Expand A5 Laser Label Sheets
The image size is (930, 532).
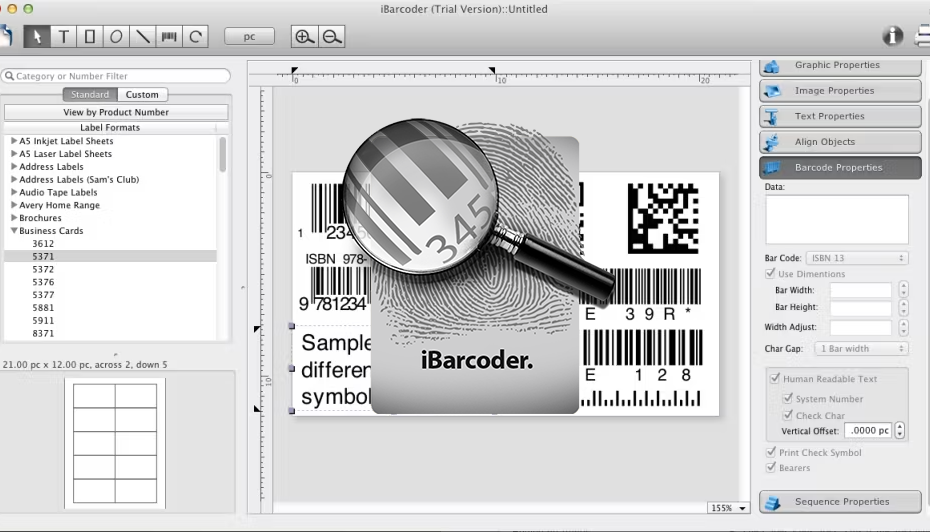tap(14, 154)
